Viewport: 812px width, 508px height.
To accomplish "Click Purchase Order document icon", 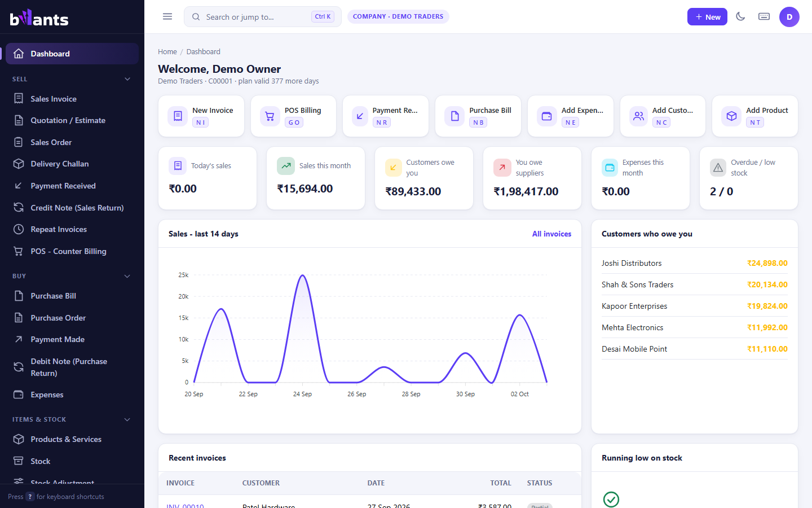I will pos(19,318).
